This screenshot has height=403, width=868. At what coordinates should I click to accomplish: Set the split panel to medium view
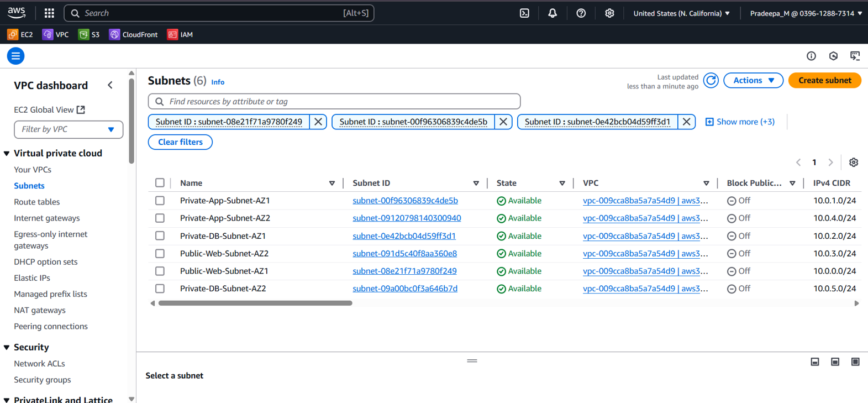[x=835, y=362]
